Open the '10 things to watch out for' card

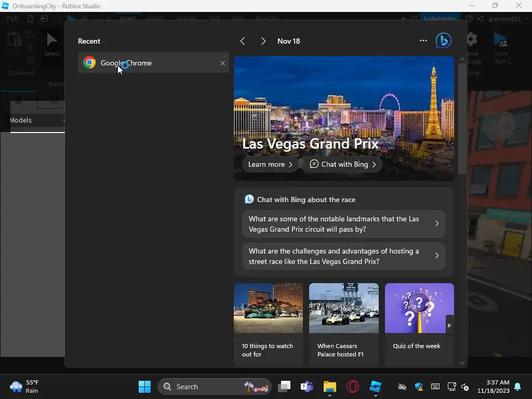tap(268, 324)
